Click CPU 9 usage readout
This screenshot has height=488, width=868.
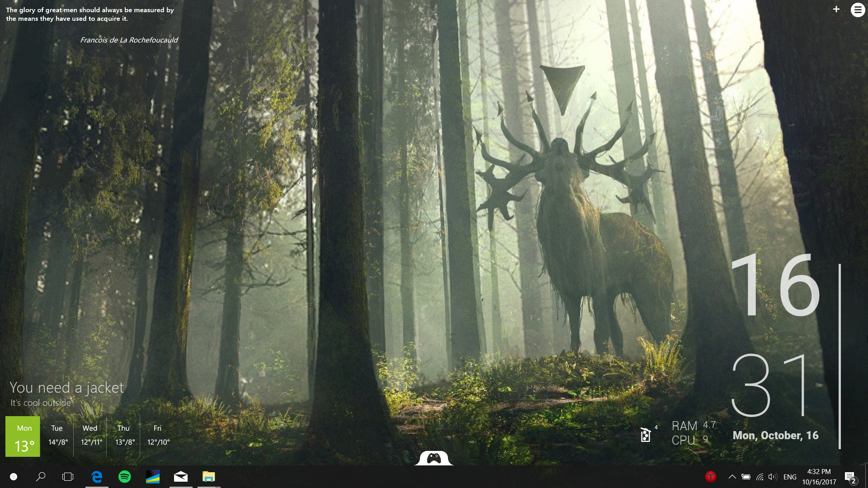point(690,440)
